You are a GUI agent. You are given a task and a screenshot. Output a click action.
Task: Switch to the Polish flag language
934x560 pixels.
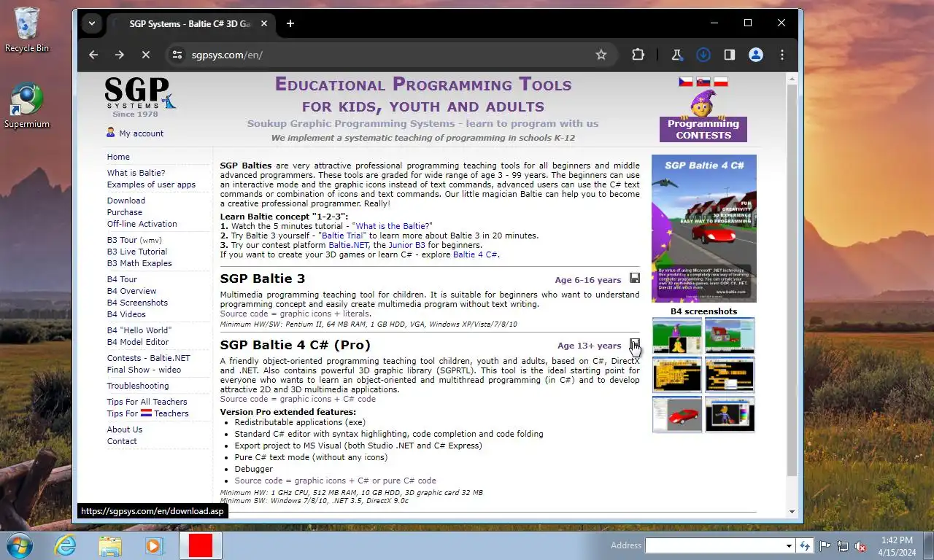click(721, 82)
